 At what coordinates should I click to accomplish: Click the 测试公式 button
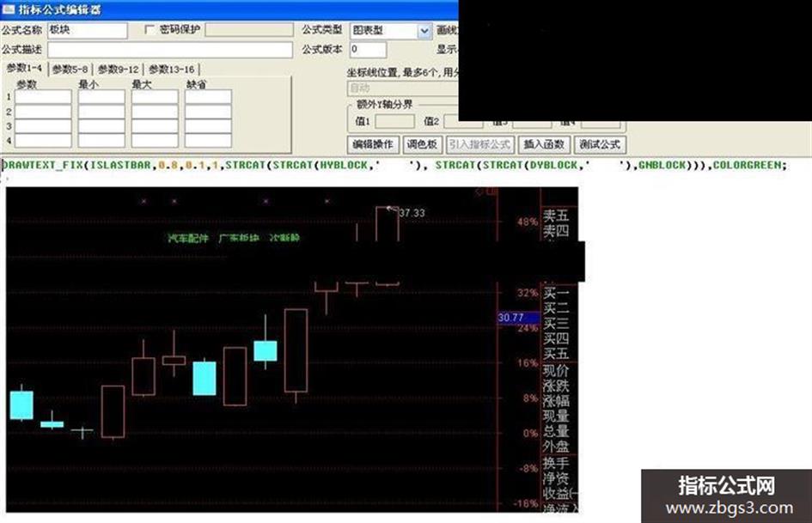coord(600,144)
